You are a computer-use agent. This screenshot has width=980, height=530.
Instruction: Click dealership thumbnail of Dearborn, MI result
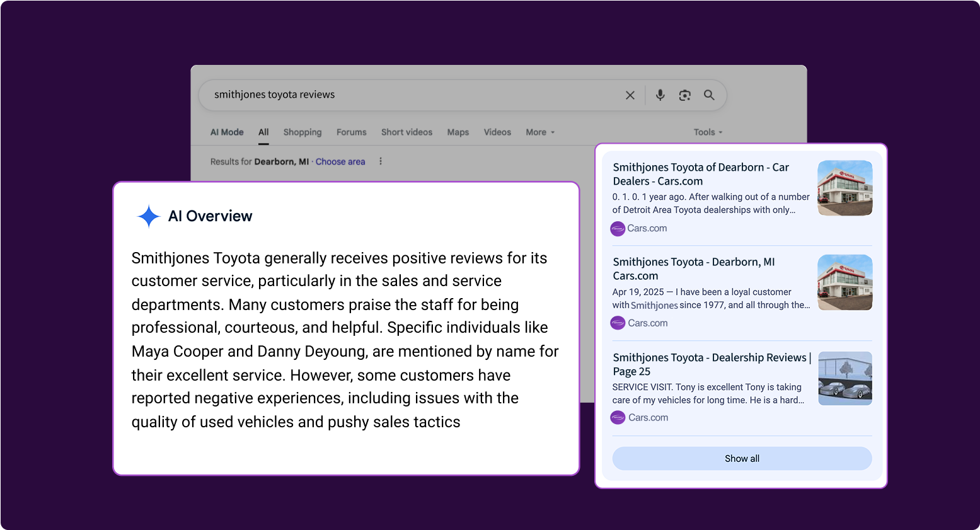pyautogui.click(x=845, y=282)
